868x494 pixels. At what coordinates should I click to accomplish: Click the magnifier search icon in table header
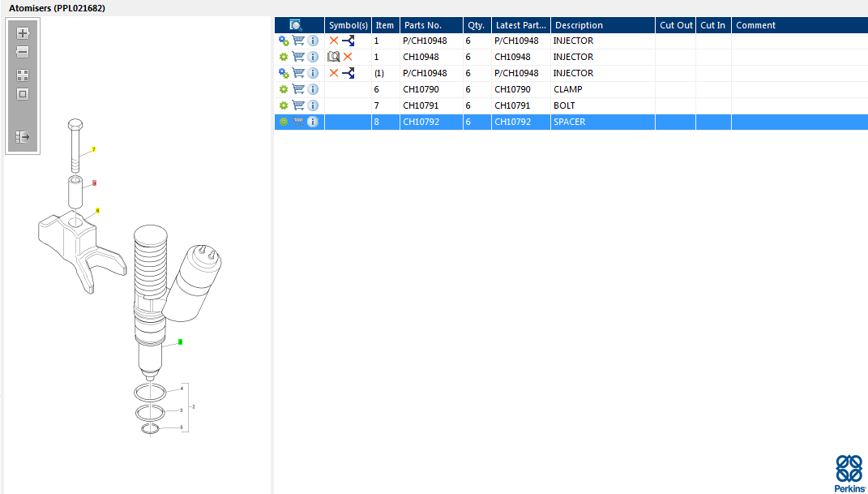pyautogui.click(x=296, y=25)
